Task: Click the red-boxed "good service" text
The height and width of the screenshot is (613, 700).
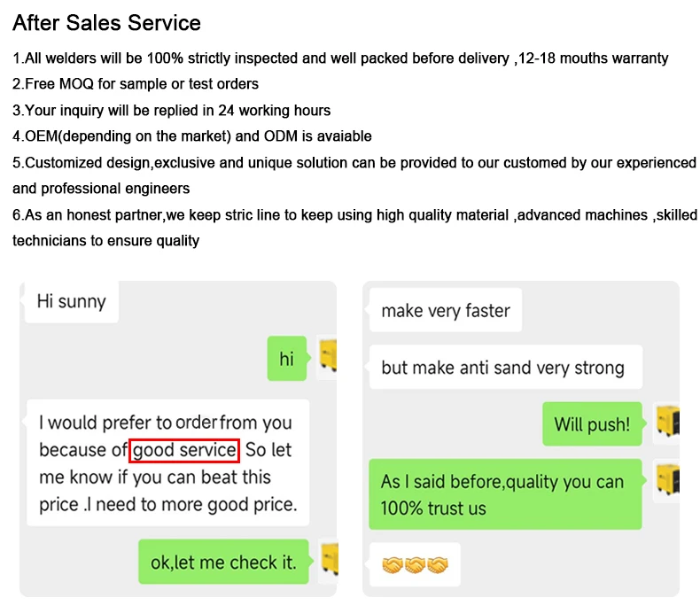Action: click(x=184, y=450)
